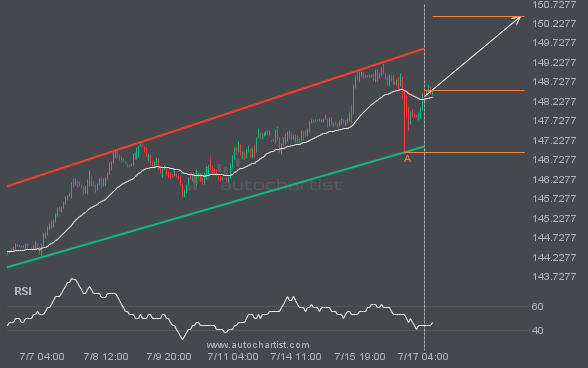Image resolution: width=588 pixels, height=368 pixels.
Task: Click the 7/15 19:00 time label
Action: [360, 357]
